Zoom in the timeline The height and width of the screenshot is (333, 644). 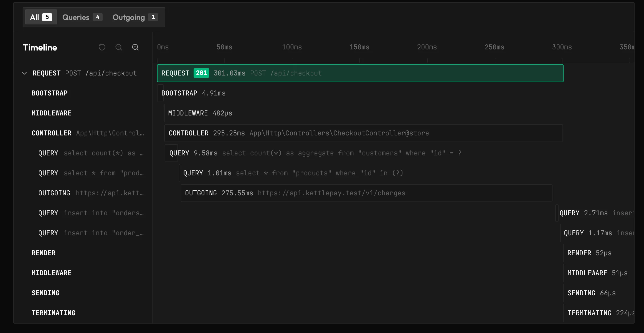[x=135, y=47]
